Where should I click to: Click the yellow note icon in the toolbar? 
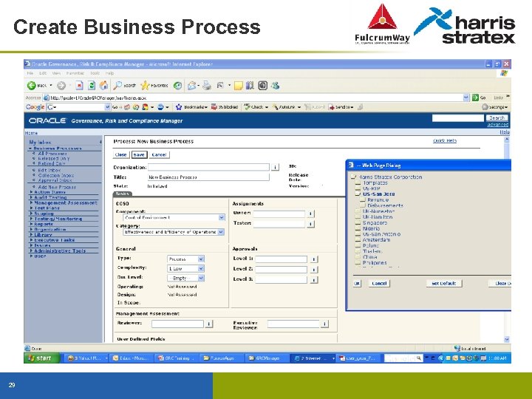pyautogui.click(x=239, y=86)
